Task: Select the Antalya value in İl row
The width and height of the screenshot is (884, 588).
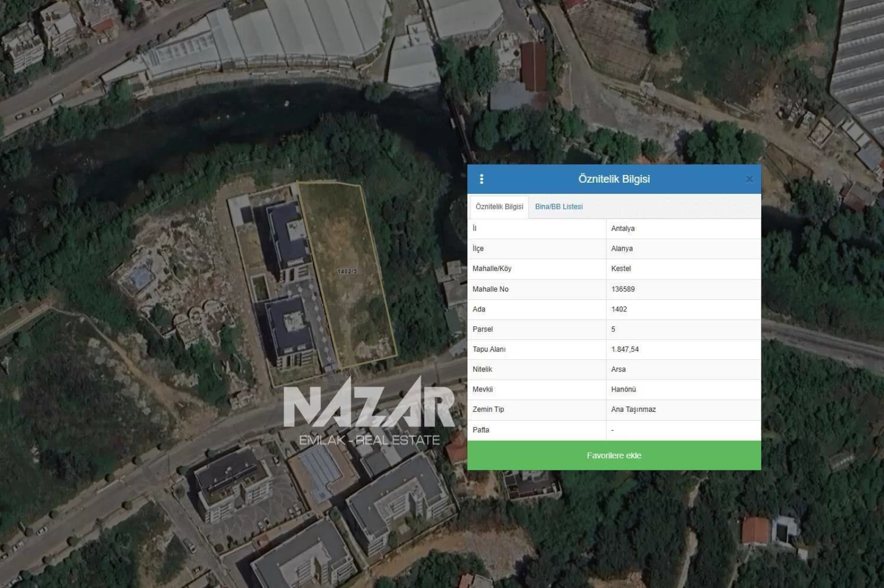Action: pyautogui.click(x=623, y=229)
